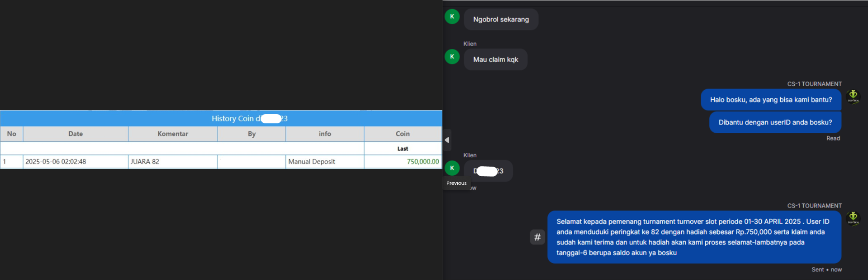Click the green K avatar next to 'Ngobrol sekarang'
The image size is (868, 280).
tap(452, 16)
